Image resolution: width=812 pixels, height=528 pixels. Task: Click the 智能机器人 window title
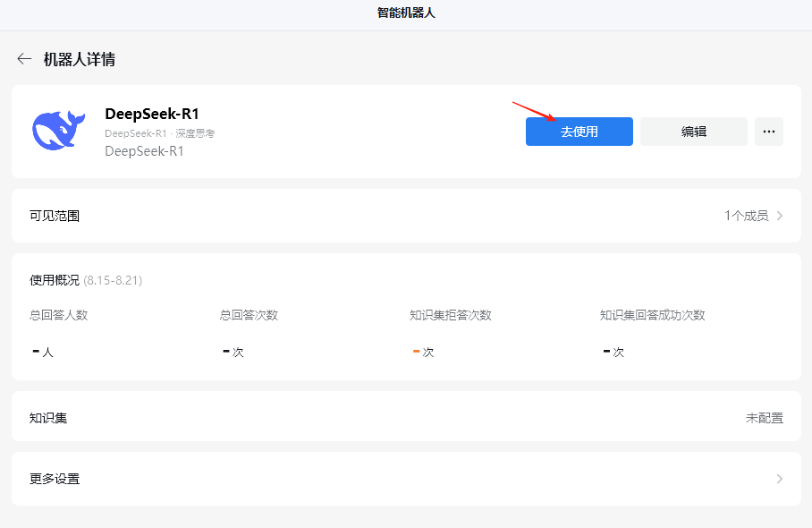[406, 13]
